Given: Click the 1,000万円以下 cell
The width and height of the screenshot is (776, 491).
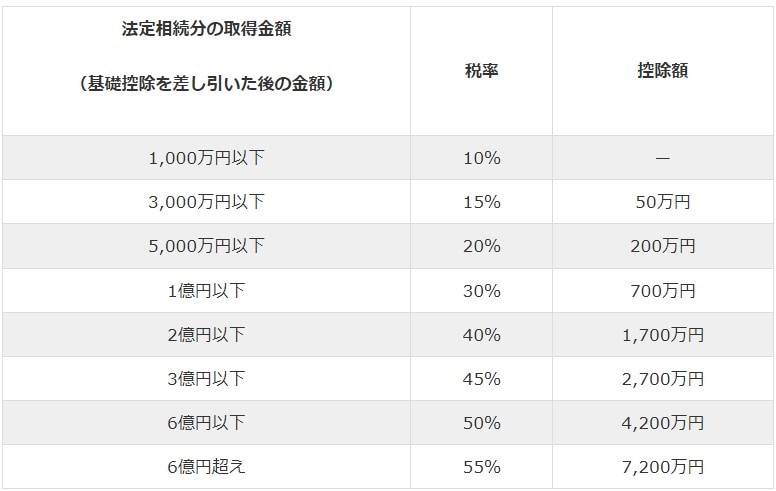Looking at the screenshot, I should click(x=206, y=158).
